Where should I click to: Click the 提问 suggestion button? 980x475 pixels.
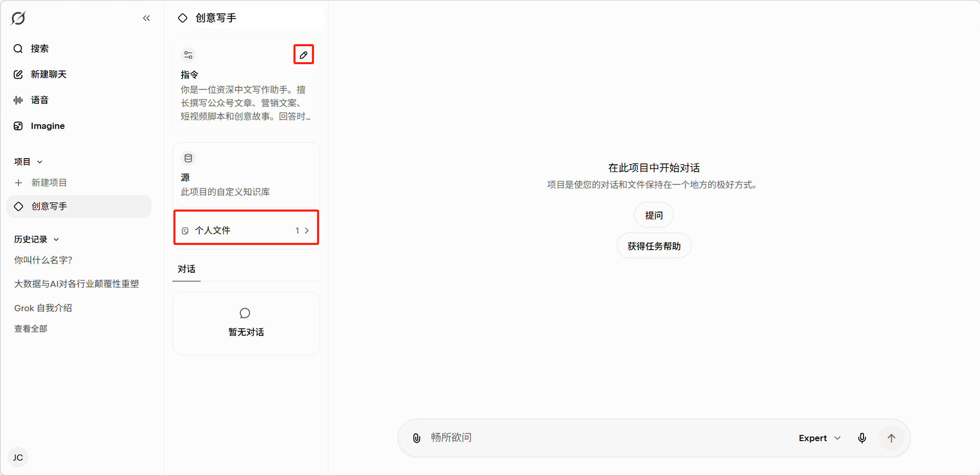pyautogui.click(x=654, y=215)
